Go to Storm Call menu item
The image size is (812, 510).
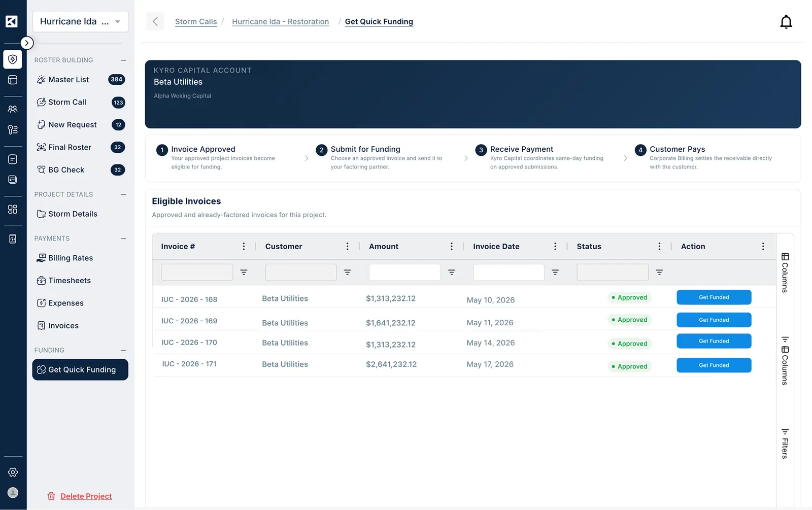coord(80,102)
